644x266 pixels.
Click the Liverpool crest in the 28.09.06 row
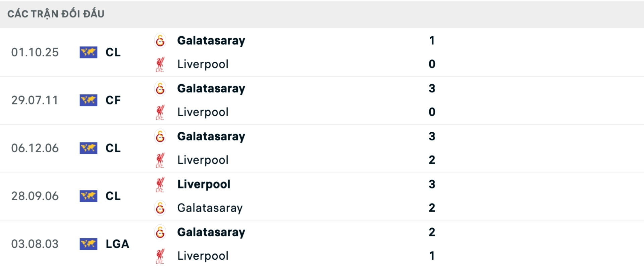tap(160, 184)
